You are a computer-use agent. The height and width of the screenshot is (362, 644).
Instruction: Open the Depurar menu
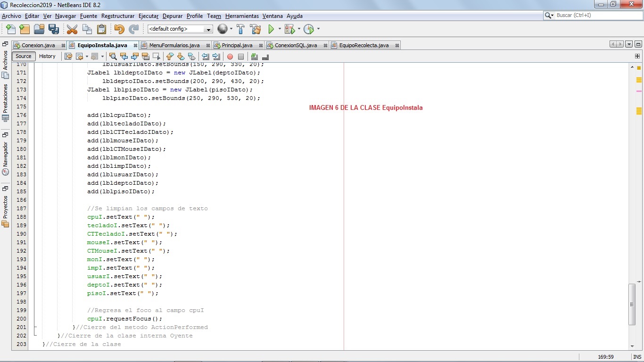pyautogui.click(x=173, y=16)
